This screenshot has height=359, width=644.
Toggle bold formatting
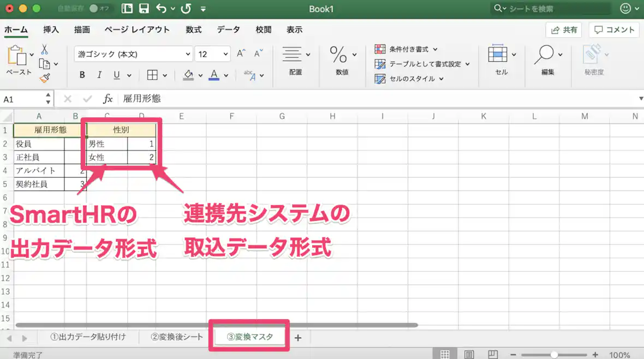coord(82,75)
